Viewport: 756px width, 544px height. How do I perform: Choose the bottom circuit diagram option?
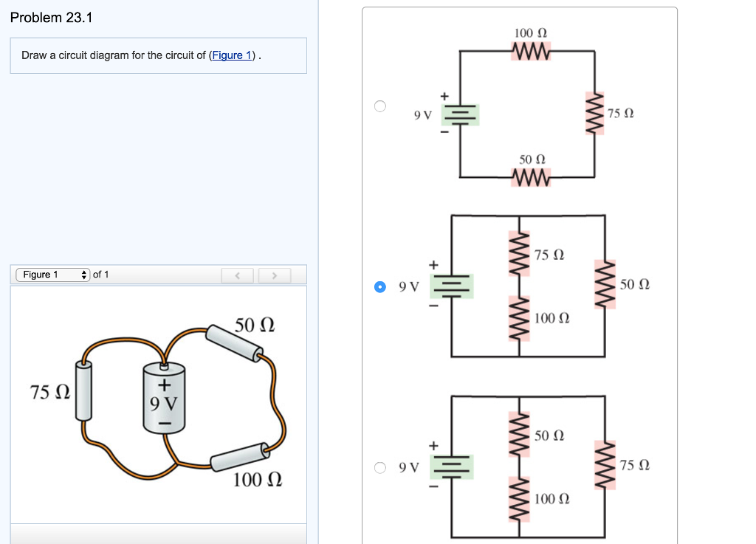click(x=379, y=467)
